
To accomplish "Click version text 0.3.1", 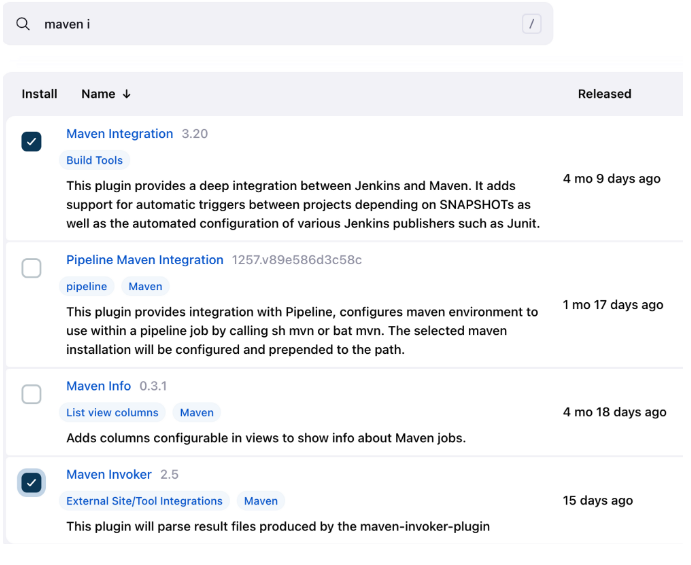I will pyautogui.click(x=153, y=386).
